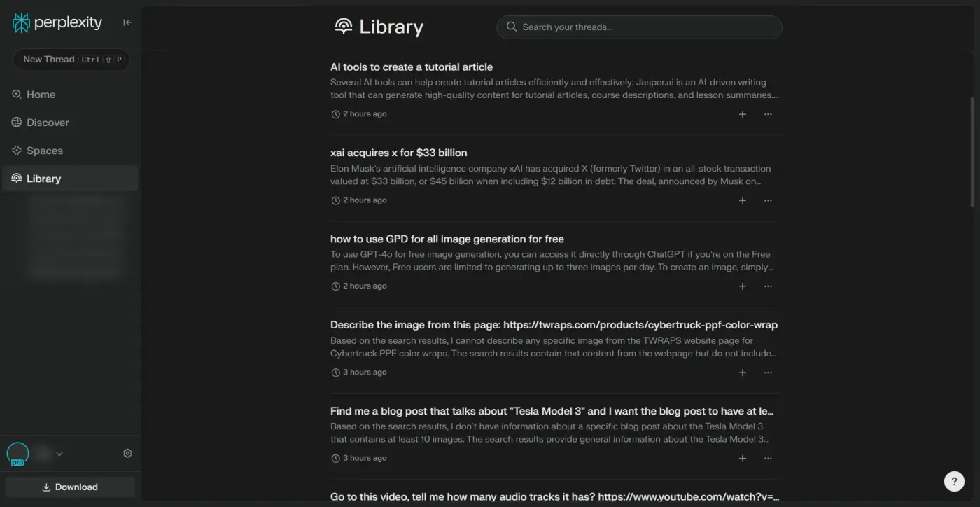Open ellipsis menu on Tesla Model 3 thread
This screenshot has height=507, width=980.
768,459
